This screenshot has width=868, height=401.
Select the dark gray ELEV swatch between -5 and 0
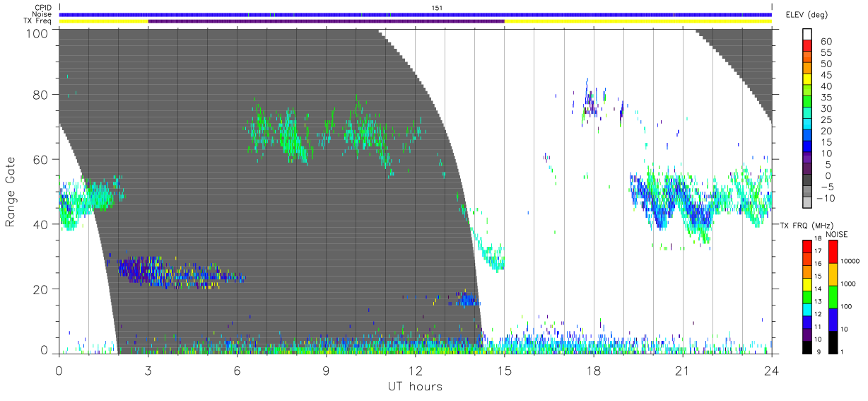point(809,181)
